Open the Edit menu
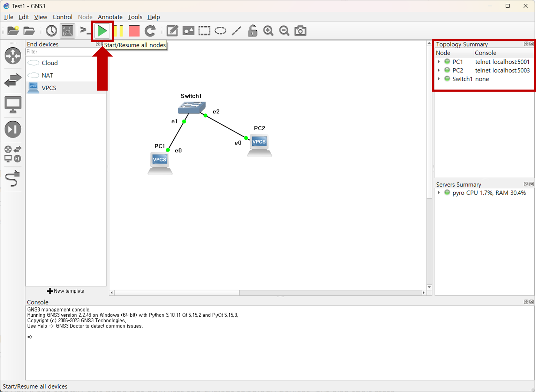Screen dimensions: 536x392 click(x=24, y=17)
